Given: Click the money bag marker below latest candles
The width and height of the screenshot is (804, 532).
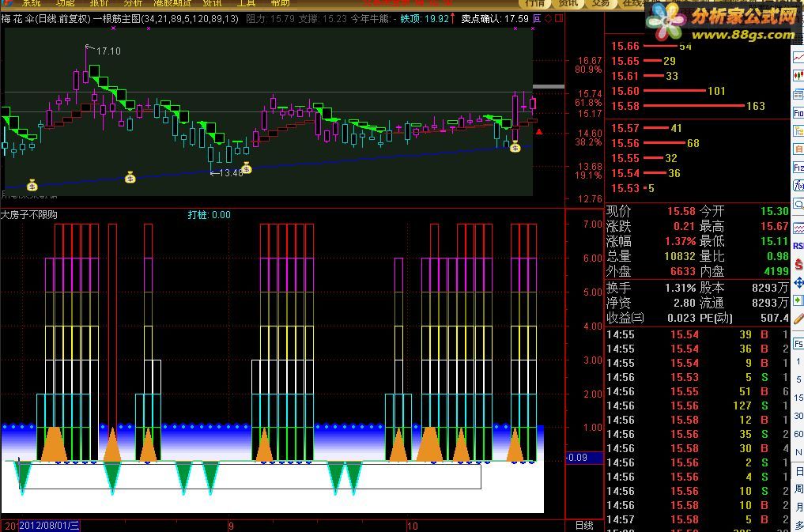Looking at the screenshot, I should [515, 147].
